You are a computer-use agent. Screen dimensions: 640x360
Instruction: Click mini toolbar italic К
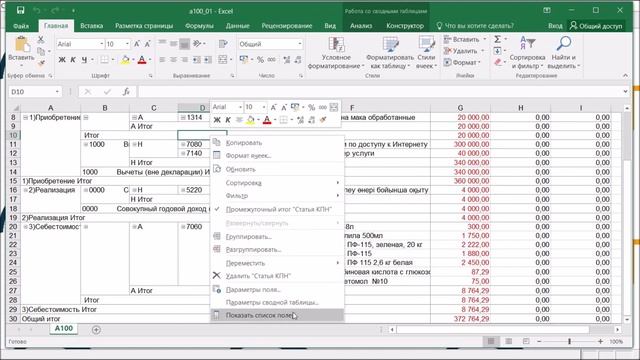pyautogui.click(x=228, y=120)
